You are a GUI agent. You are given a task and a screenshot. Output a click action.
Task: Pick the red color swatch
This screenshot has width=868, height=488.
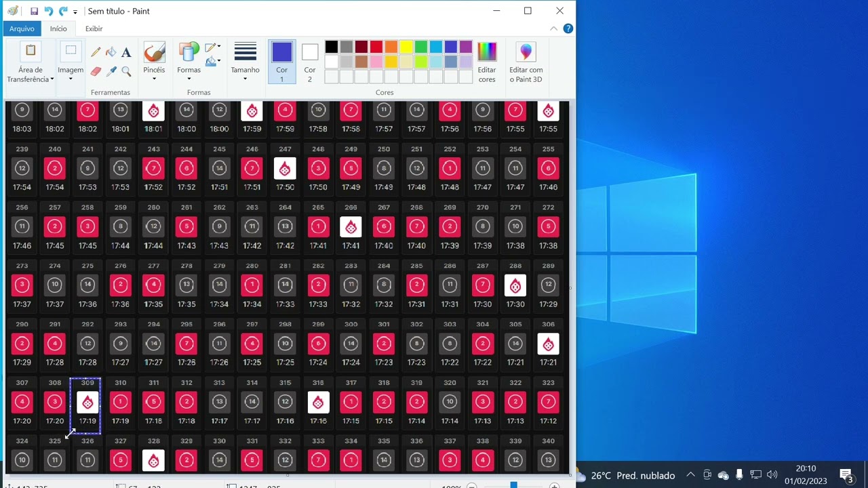tap(376, 47)
